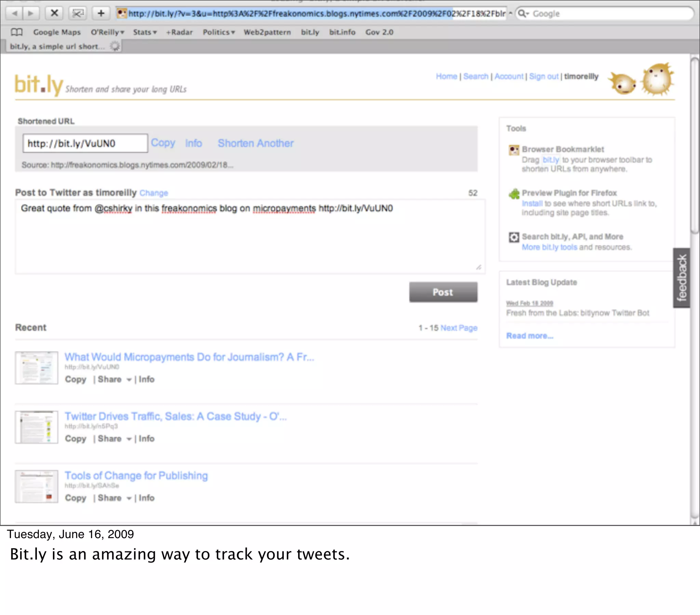
Task: Open the feedback side tab
Action: (x=682, y=278)
